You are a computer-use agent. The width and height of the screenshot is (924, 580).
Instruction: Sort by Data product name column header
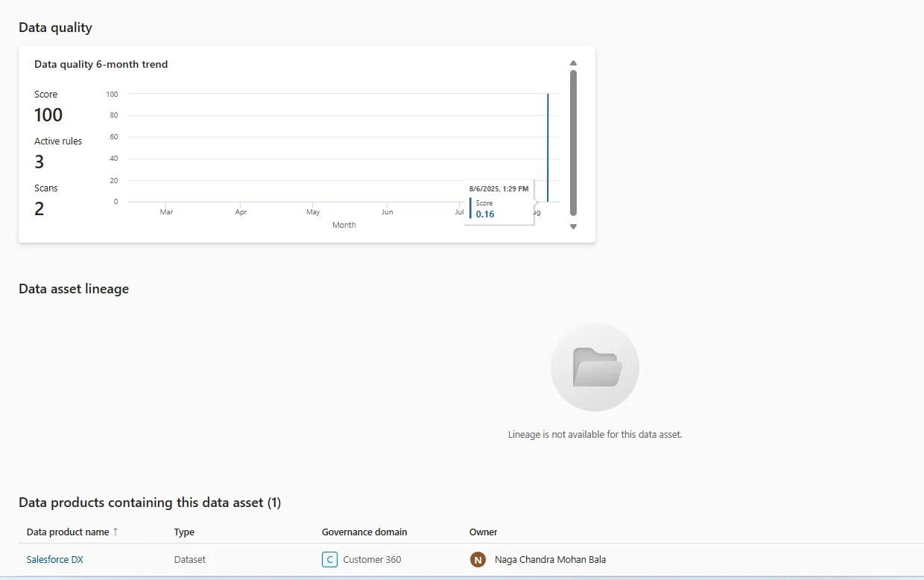pos(68,532)
